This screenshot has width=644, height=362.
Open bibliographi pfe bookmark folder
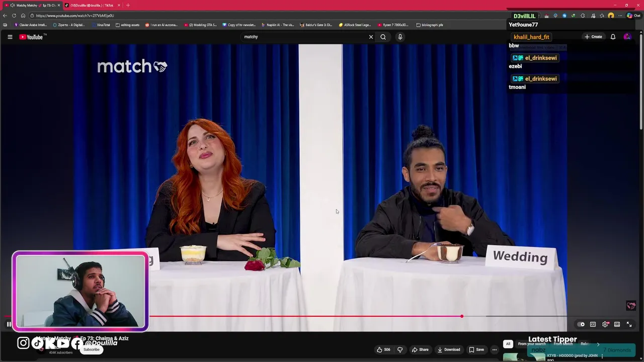(x=429, y=25)
